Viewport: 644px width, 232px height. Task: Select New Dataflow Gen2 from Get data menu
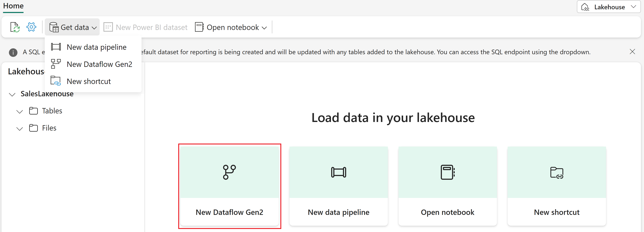tap(100, 64)
